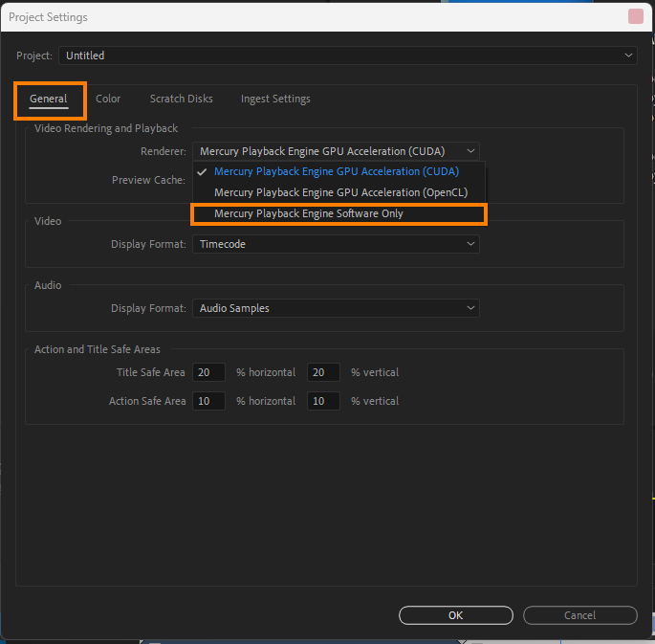
Task: Select Mercury Playback Engine GPU Acceleration (CUDA) option
Action: 338,171
